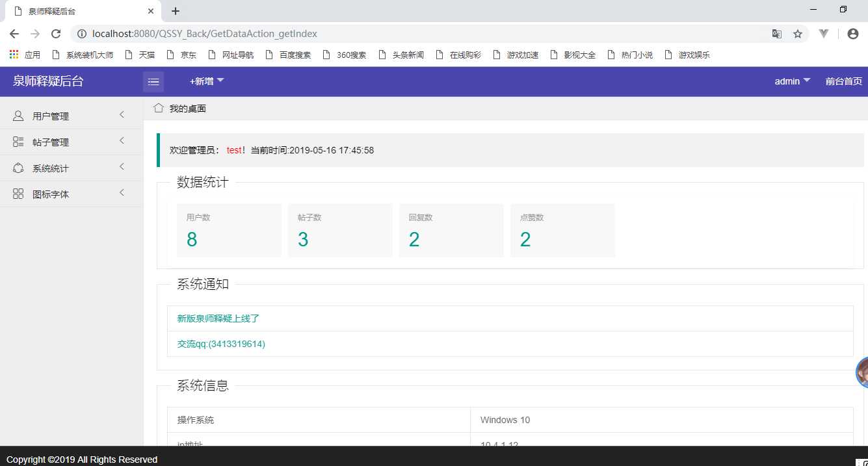
Task: Open 帖子管理 menu item
Action: [x=72, y=142]
